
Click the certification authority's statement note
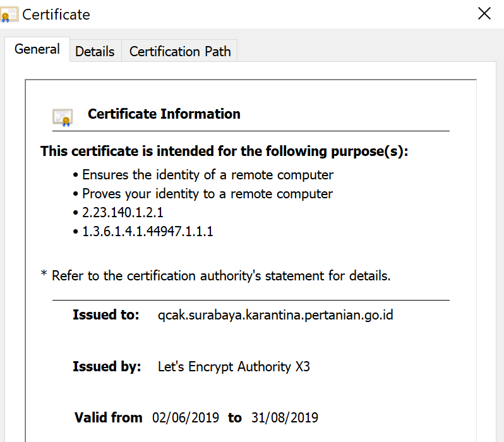coord(215,276)
